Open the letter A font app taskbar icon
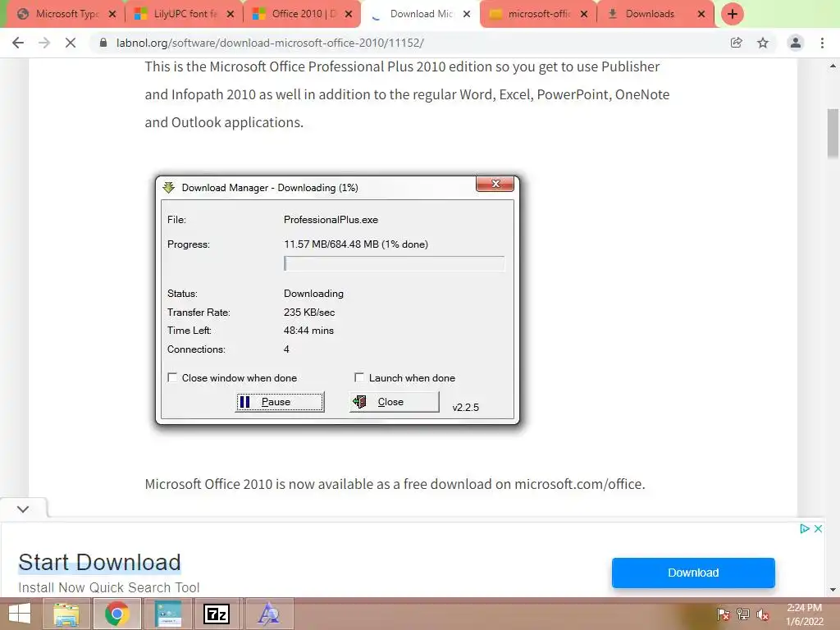Viewport: 840px width, 630px height. pyautogui.click(x=268, y=614)
